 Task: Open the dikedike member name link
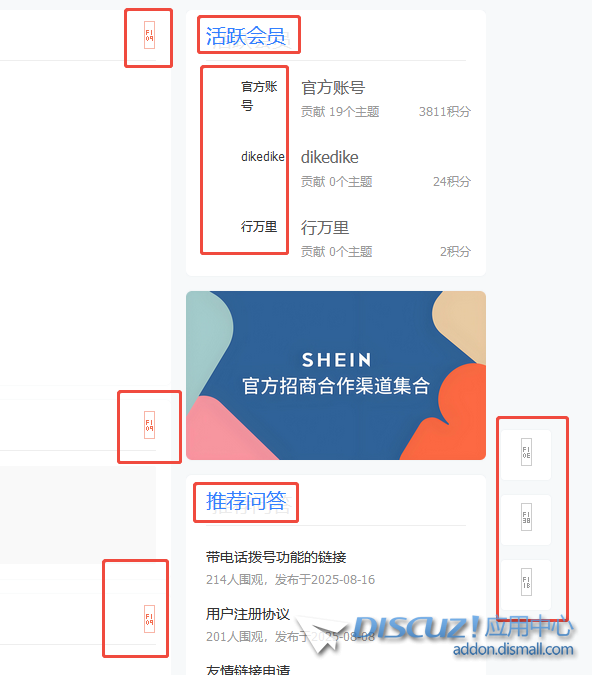click(x=329, y=157)
